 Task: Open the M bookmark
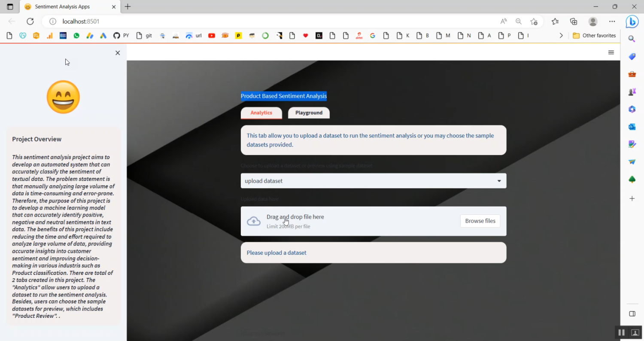point(443,36)
